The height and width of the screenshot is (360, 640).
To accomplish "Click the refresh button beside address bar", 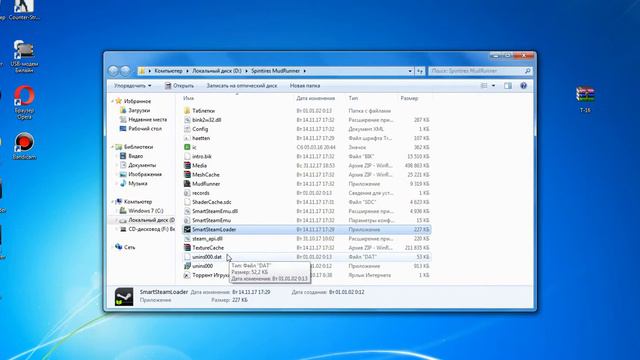I will [x=420, y=71].
